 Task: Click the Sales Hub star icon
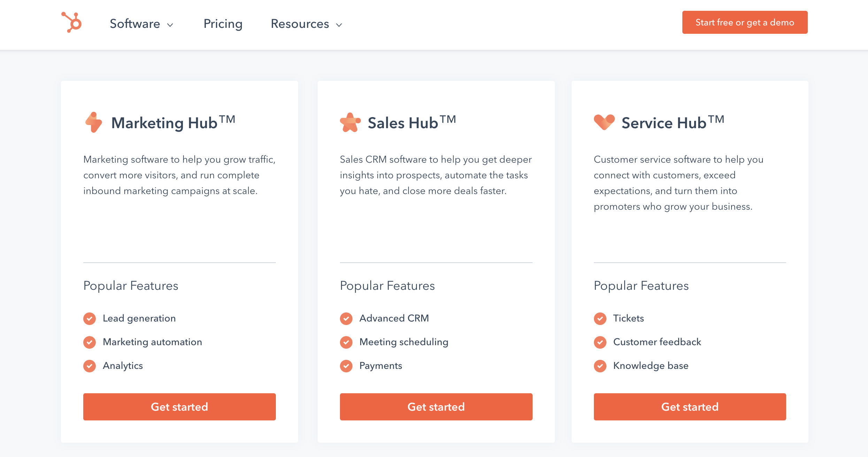(350, 123)
